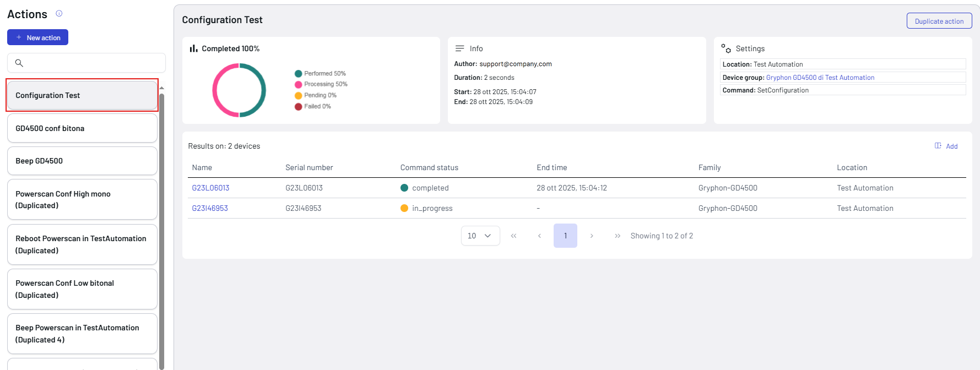Click the Duplicate action button
The image size is (980, 370).
click(x=939, y=21)
